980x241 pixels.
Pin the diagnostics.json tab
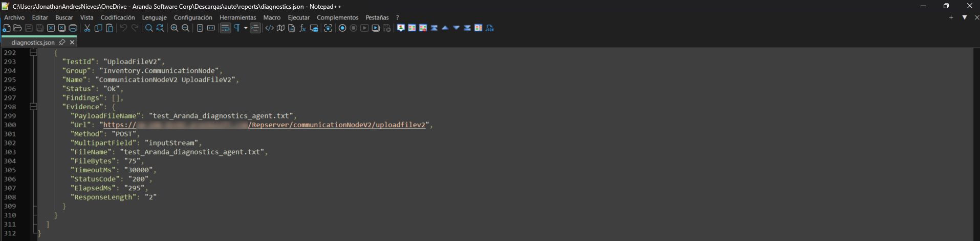click(x=62, y=43)
